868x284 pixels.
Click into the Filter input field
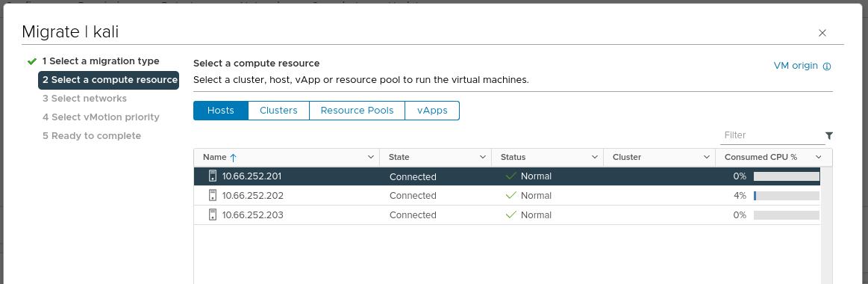(772, 135)
